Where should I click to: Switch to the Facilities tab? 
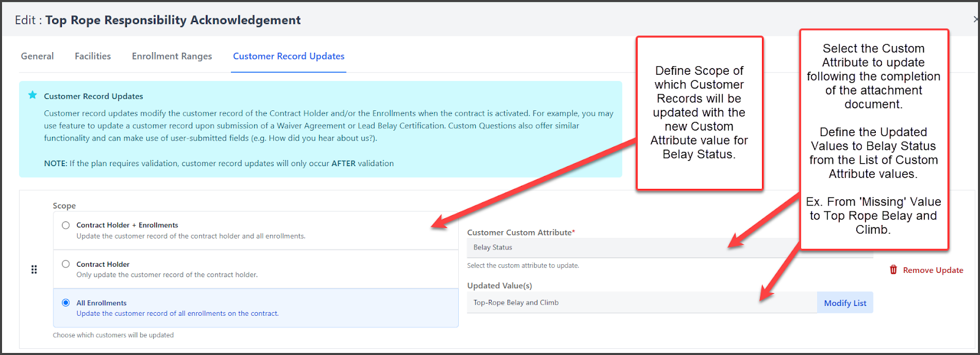pyautogui.click(x=92, y=56)
